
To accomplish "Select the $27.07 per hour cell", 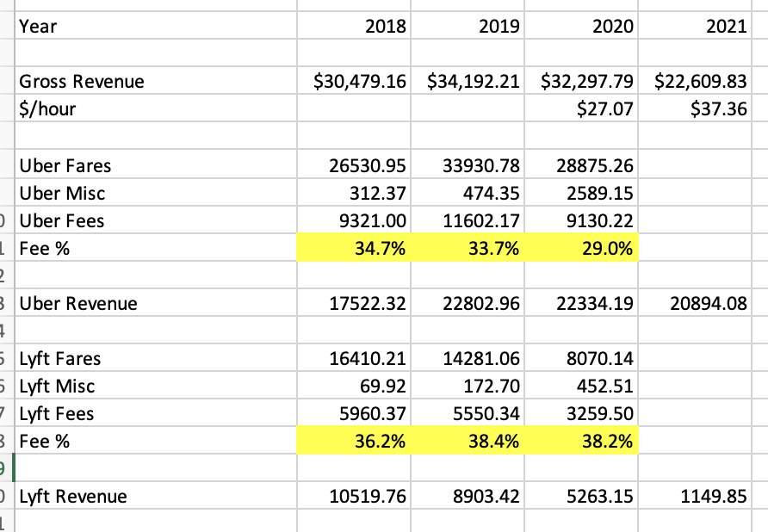I will (x=581, y=108).
